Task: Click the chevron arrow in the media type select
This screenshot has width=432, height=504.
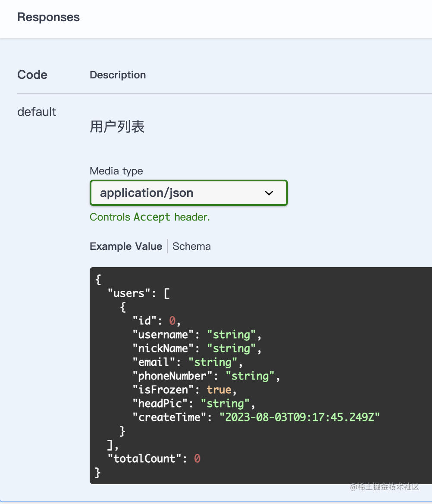Action: tap(269, 193)
